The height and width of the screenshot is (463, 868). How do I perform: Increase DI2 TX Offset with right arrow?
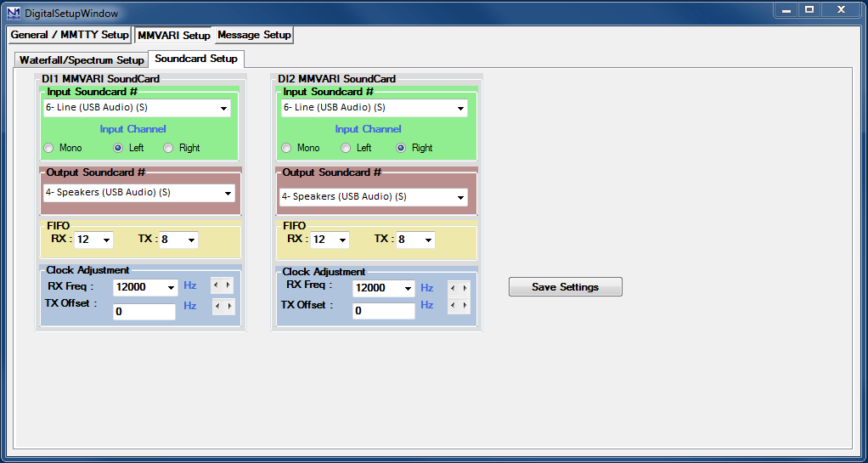pyautogui.click(x=465, y=306)
